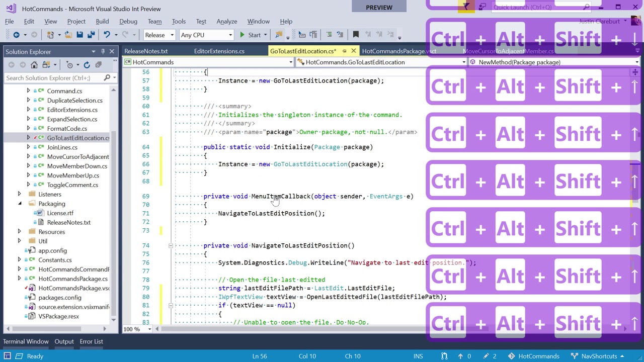Save the current file with Save icon
Screen dimensions: 644x362
tap(79, 35)
